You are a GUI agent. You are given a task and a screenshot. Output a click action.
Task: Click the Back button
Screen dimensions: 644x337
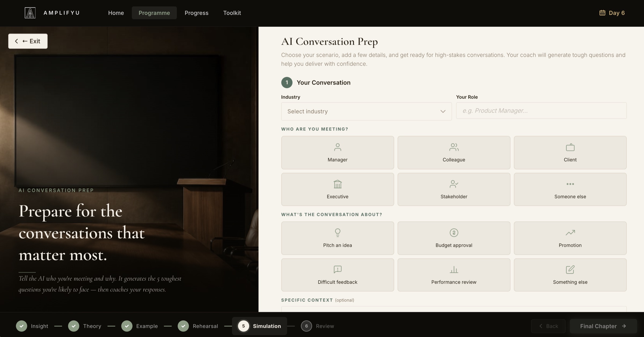pos(548,326)
